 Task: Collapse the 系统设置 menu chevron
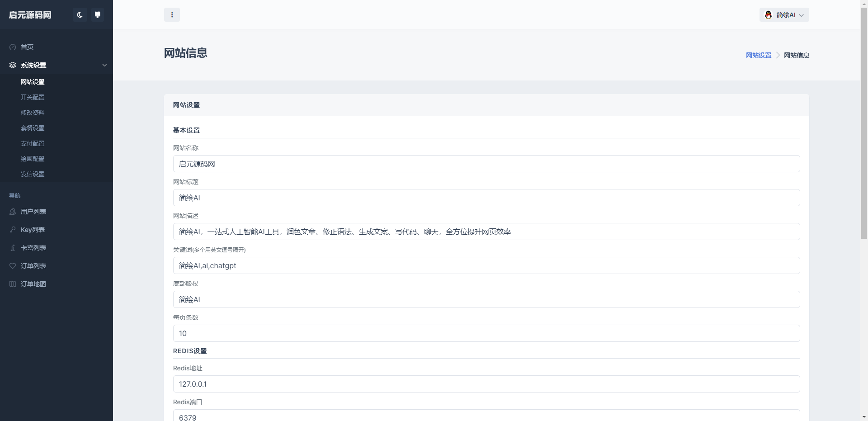(x=104, y=65)
